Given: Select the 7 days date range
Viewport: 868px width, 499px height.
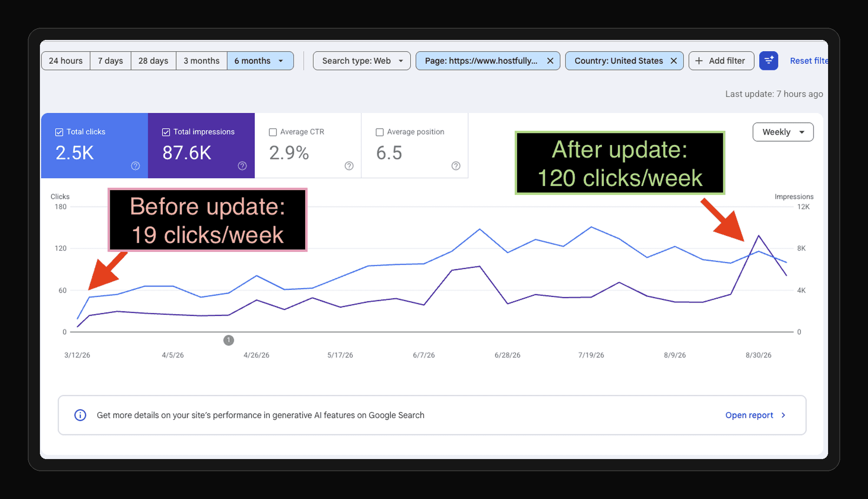Looking at the screenshot, I should coord(110,61).
